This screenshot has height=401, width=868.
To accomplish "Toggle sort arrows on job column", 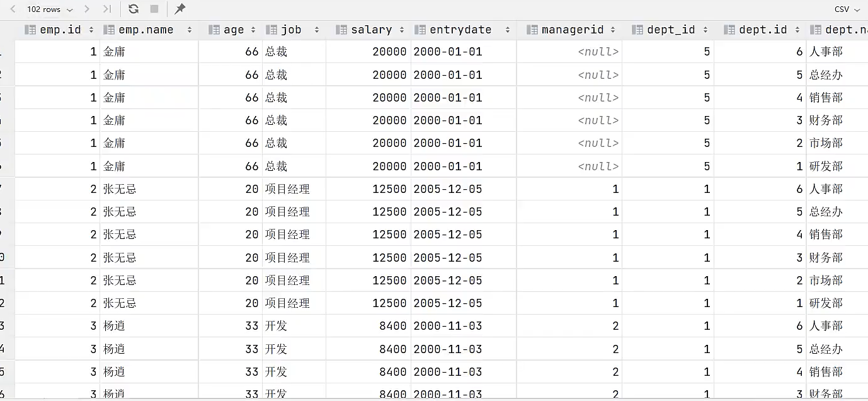I will click(316, 30).
